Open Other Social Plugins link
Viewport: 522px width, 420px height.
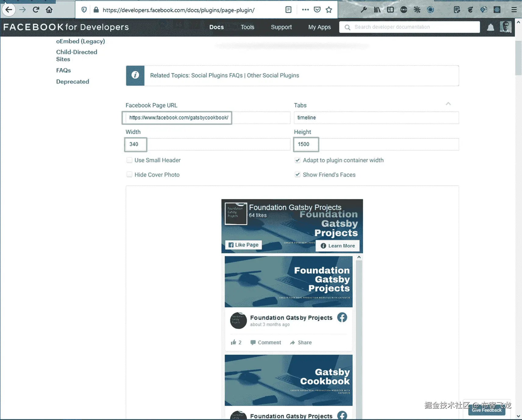[273, 76]
